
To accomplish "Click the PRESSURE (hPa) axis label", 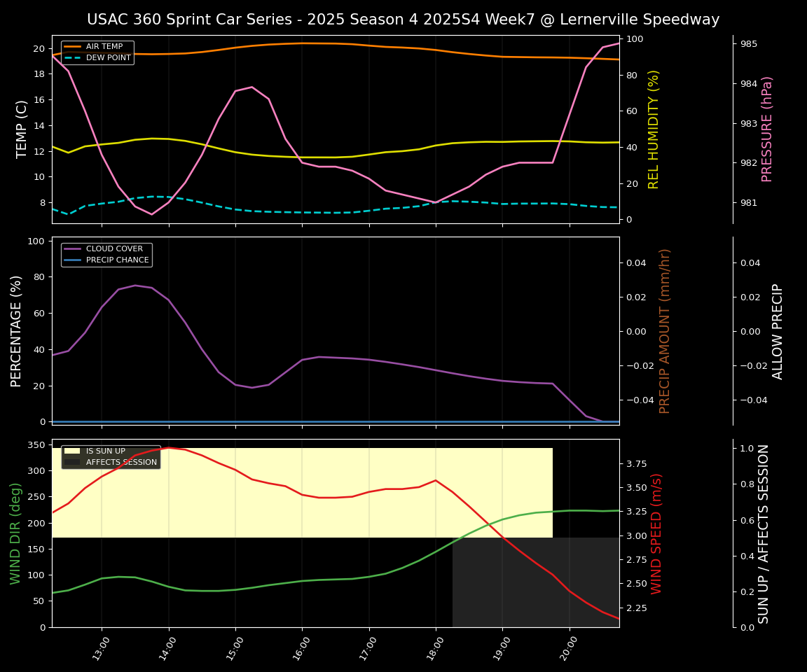I will (x=767, y=129).
